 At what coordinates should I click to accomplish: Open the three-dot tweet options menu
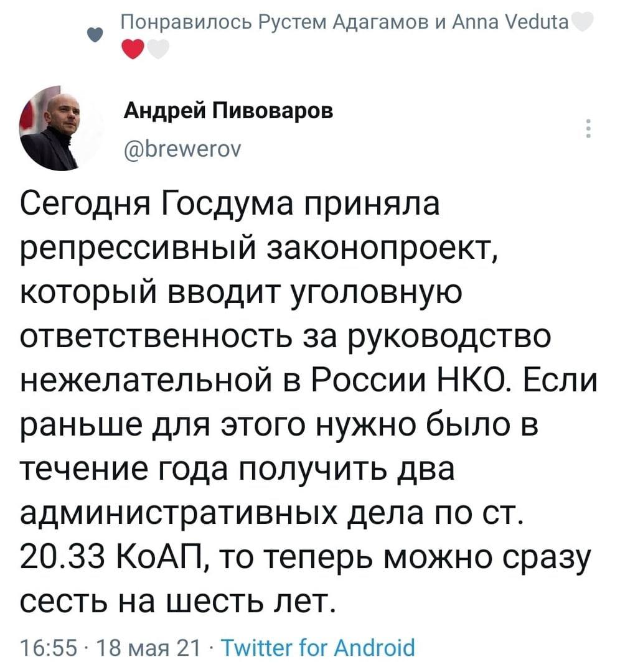click(588, 128)
